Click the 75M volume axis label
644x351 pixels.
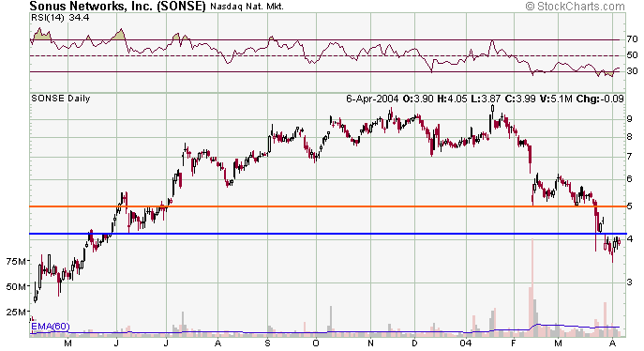[x=17, y=262]
